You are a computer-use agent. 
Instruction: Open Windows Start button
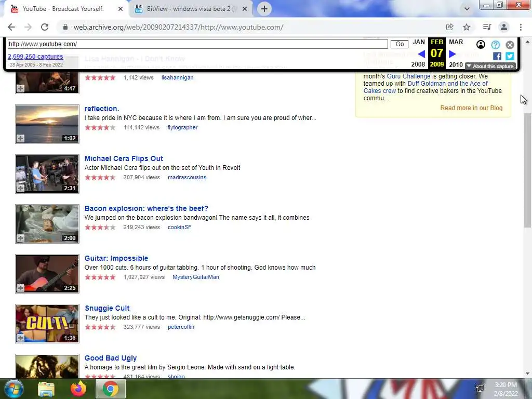coord(14,389)
